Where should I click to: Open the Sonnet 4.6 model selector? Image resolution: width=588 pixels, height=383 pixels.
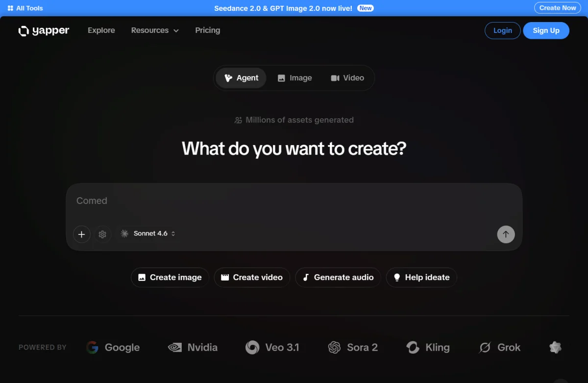(x=148, y=234)
